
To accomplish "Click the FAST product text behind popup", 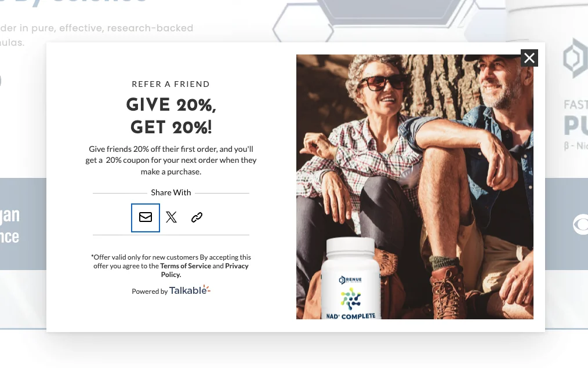I will (x=576, y=104).
